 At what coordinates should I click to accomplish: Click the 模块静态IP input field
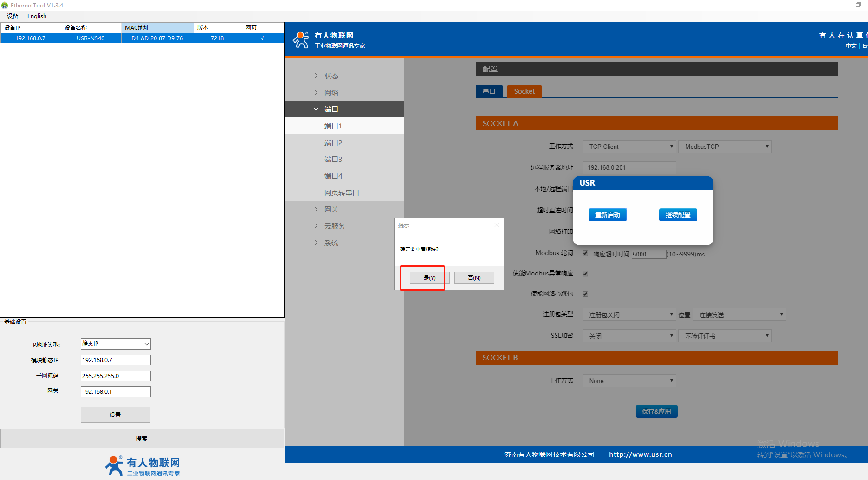coord(116,360)
